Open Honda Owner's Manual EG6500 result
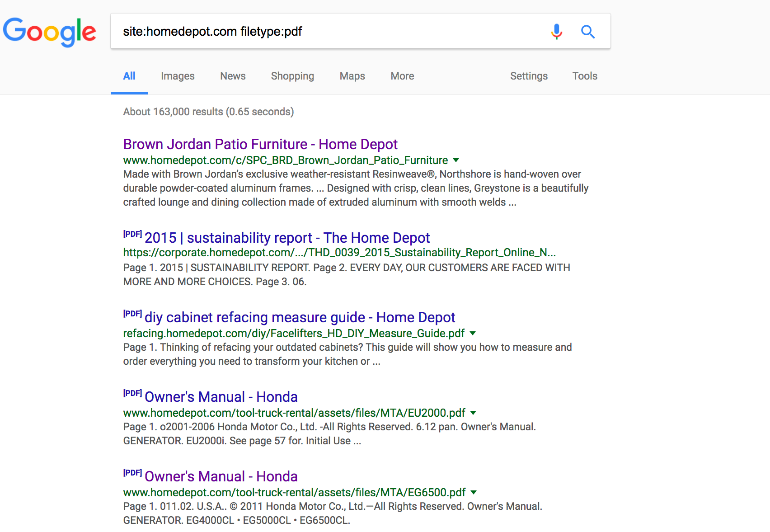Screen dimensions: 770x532 (221, 476)
